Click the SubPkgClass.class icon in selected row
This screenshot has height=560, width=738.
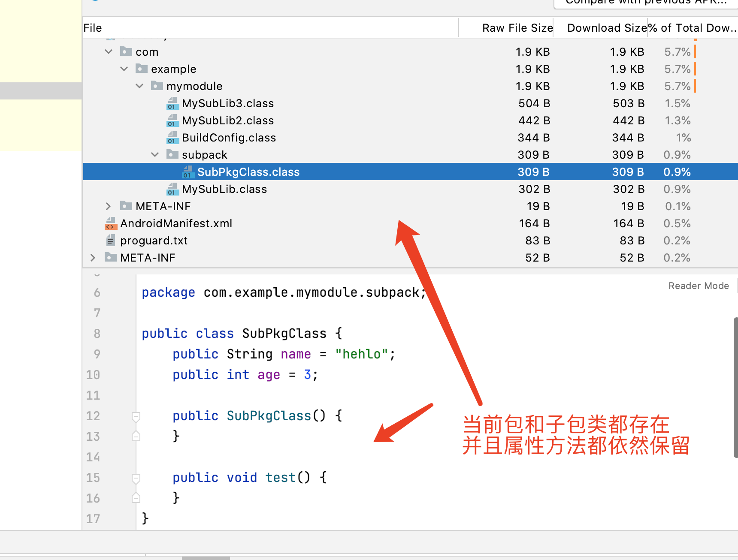point(188,172)
